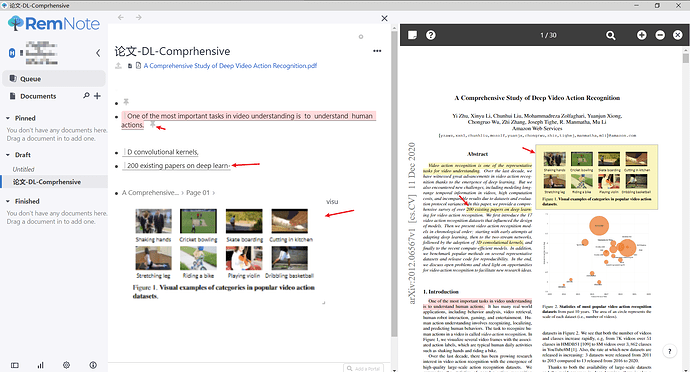Click the yellow highlighted Figure 1 box in the PDF
Image resolution: width=690 pixels, height=372 pixels.
coord(596,177)
